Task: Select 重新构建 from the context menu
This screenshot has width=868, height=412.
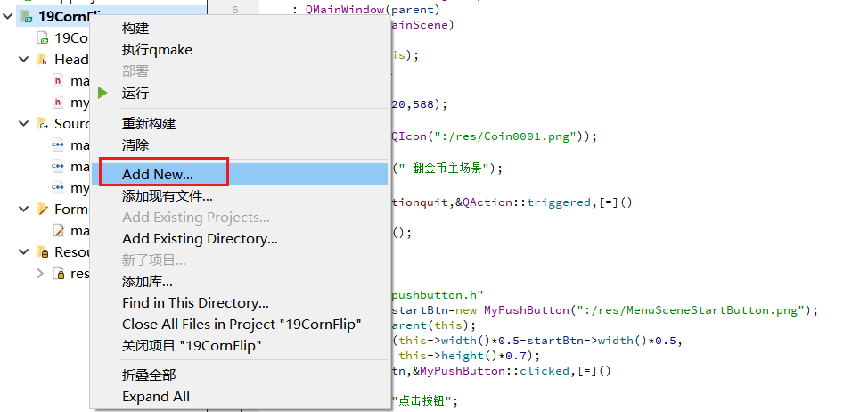Action: pyautogui.click(x=239, y=123)
